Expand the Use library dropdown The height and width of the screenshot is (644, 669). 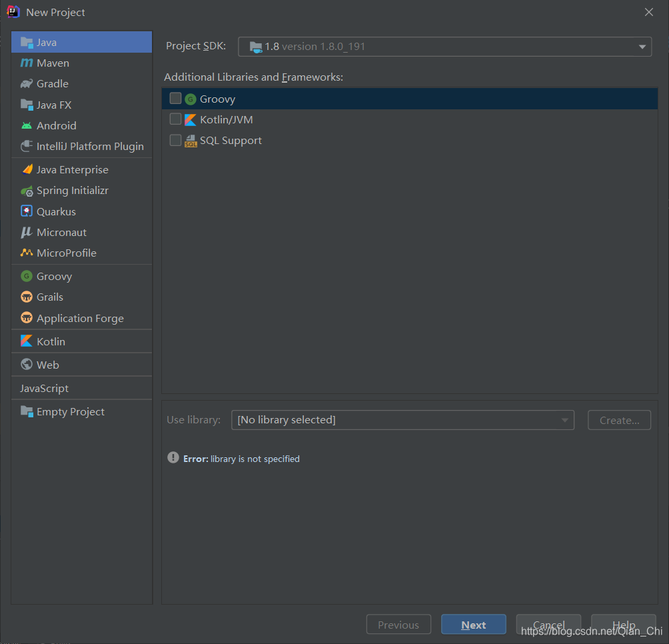564,421
